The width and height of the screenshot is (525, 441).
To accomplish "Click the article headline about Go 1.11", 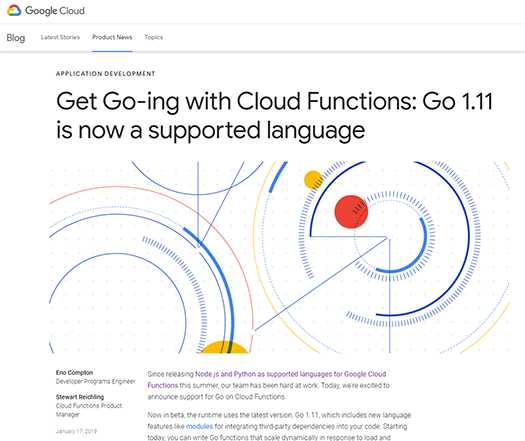I will 274,116.
